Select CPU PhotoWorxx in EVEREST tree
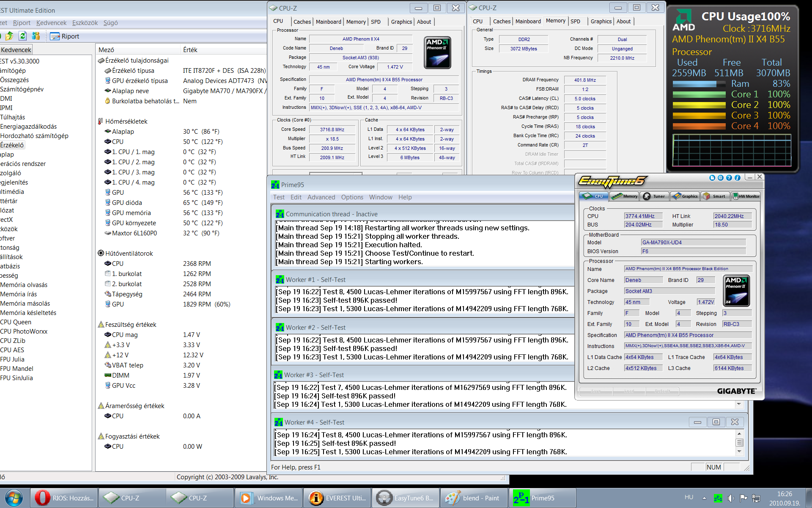 tap(24, 331)
